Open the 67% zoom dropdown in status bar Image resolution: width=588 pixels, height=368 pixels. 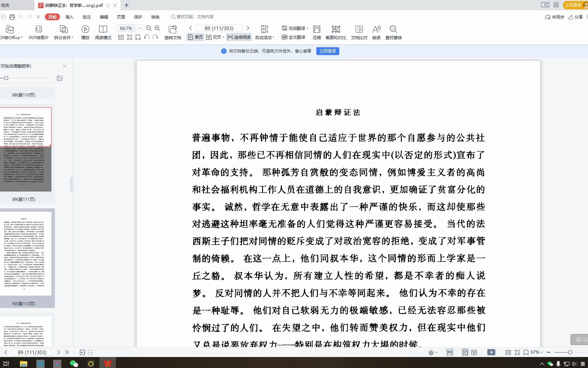pos(537,352)
